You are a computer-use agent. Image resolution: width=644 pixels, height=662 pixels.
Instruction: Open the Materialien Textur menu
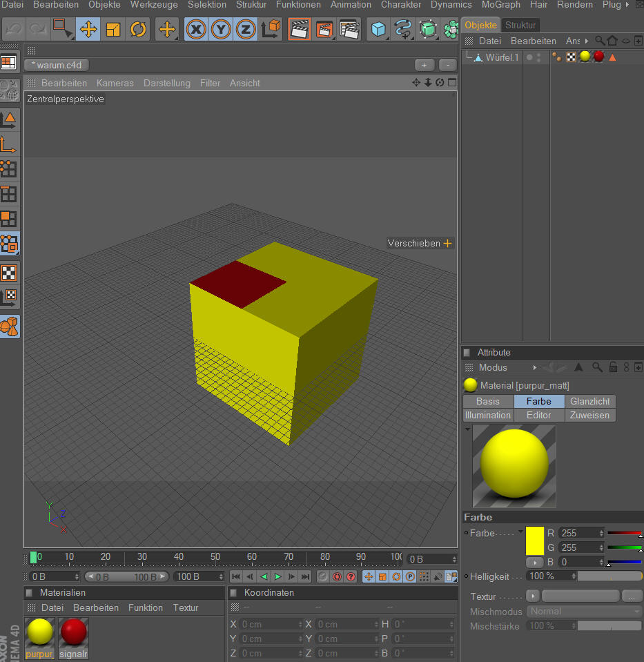[186, 608]
